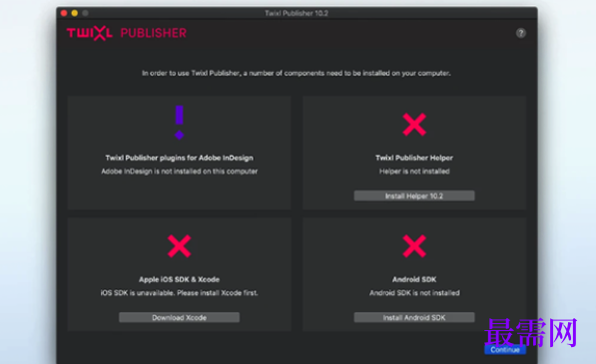Screen dimensions: 596x364
Task: Select 'Twixl Publisher plugins for Adobe InDesign' heading
Action: [180, 158]
